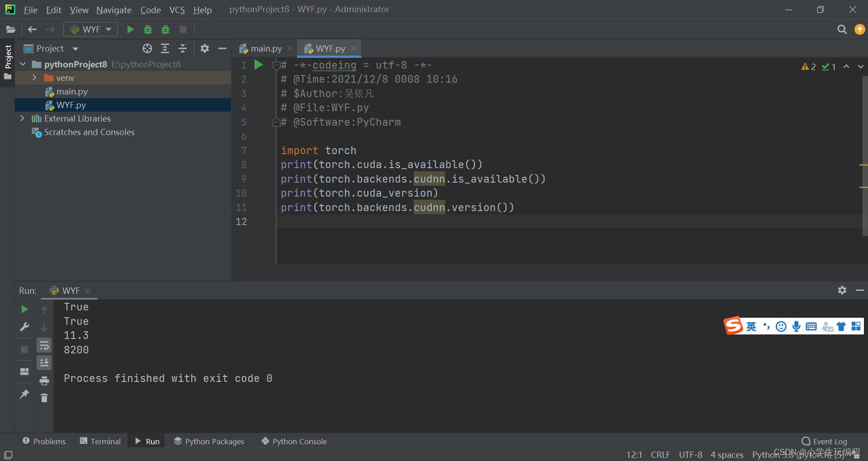Image resolution: width=868 pixels, height=461 pixels.
Task: Hide the Run tool window
Action: coord(860,290)
